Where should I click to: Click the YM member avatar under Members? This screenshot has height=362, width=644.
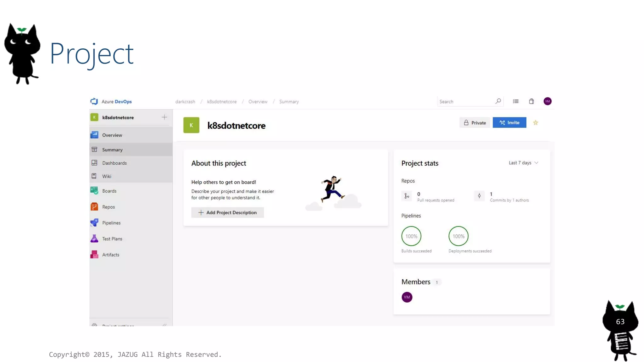(407, 297)
